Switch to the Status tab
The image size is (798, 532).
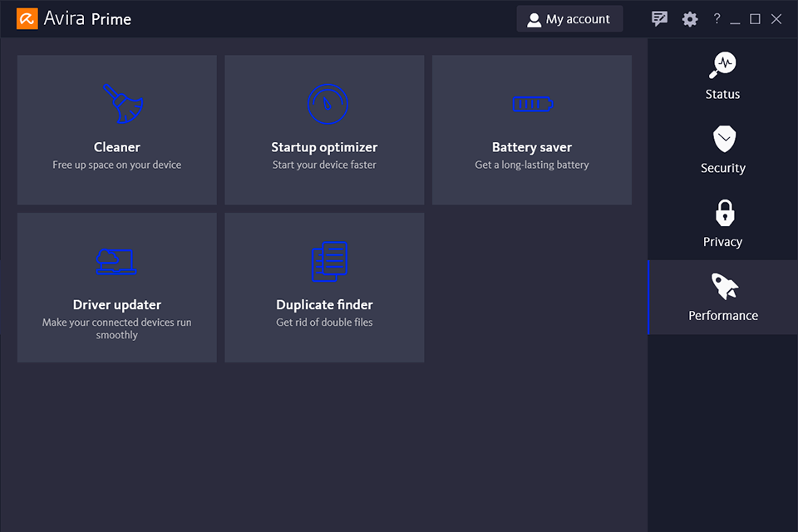(x=722, y=76)
